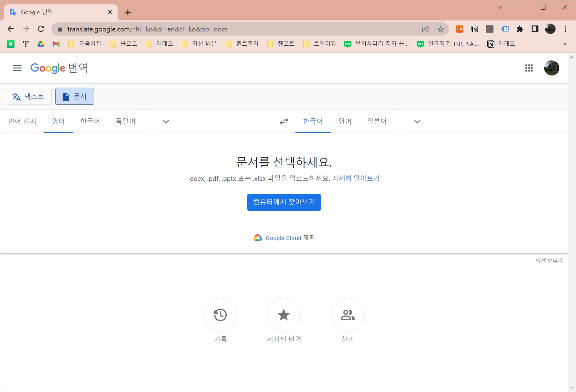576x392 pixels.
Task: Open the 자산 배분 bookmark folder
Action: click(199, 44)
